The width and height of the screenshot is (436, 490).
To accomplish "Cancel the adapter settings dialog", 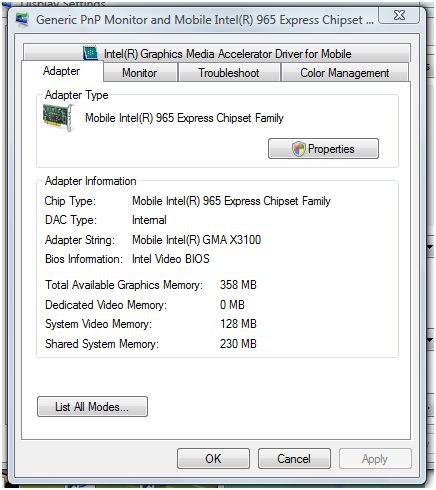I will click(294, 458).
